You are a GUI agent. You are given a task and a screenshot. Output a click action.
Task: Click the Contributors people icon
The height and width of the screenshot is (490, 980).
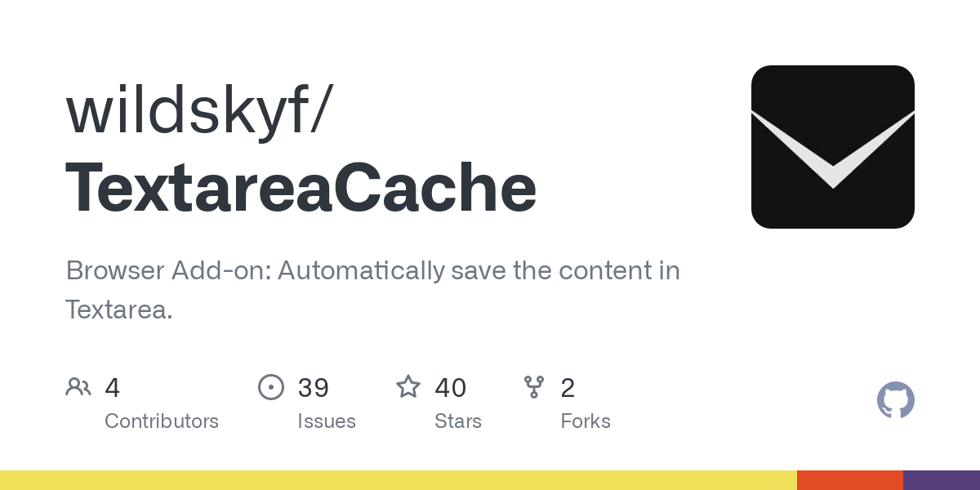click(x=78, y=387)
